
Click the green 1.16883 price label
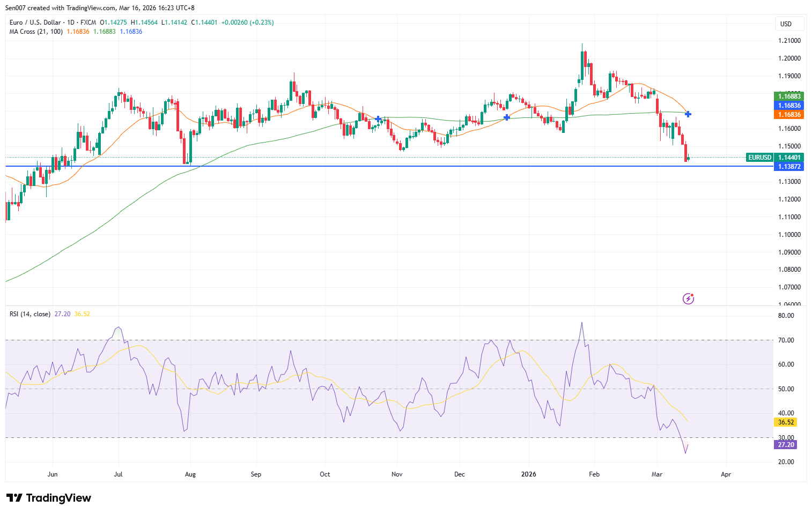[x=789, y=96]
